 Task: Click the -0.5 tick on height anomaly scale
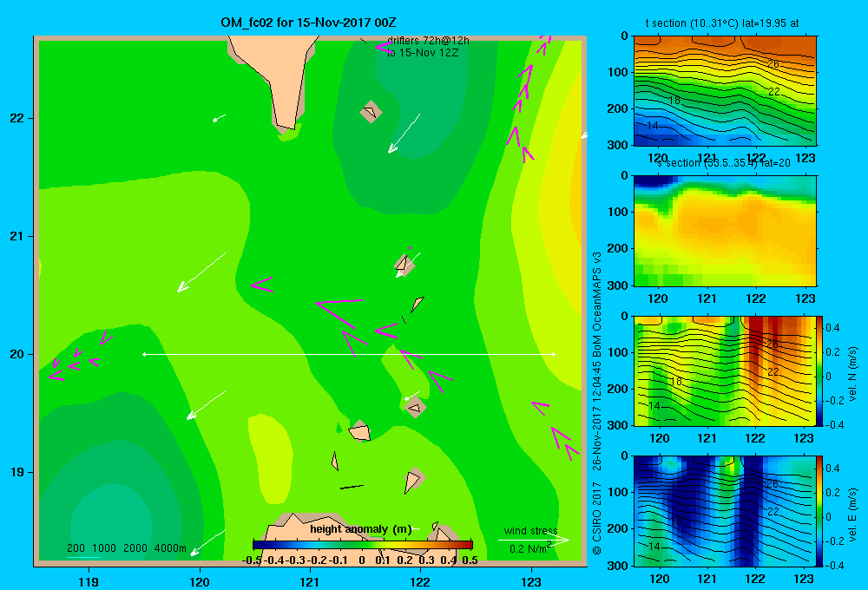(x=252, y=560)
